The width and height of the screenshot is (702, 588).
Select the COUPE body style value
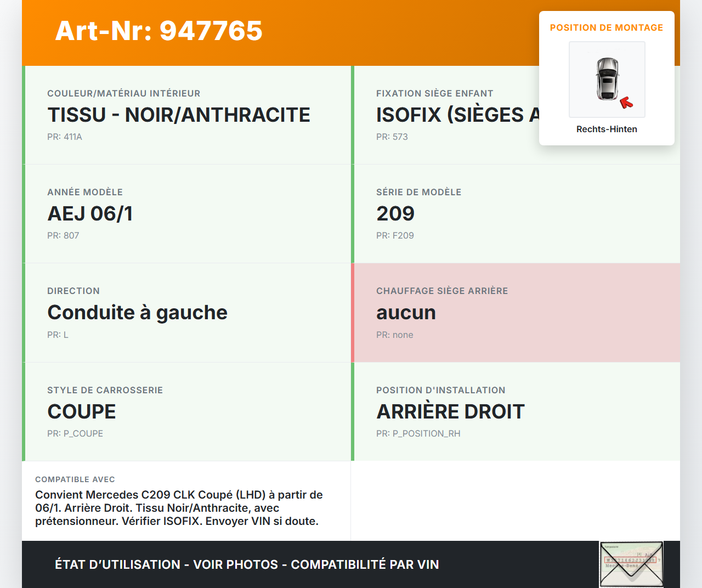[x=82, y=412]
